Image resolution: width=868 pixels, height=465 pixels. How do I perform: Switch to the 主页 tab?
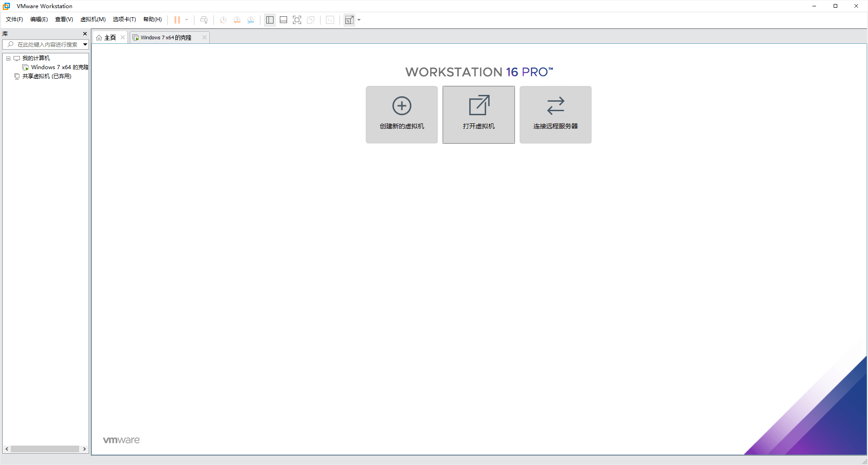coord(110,38)
